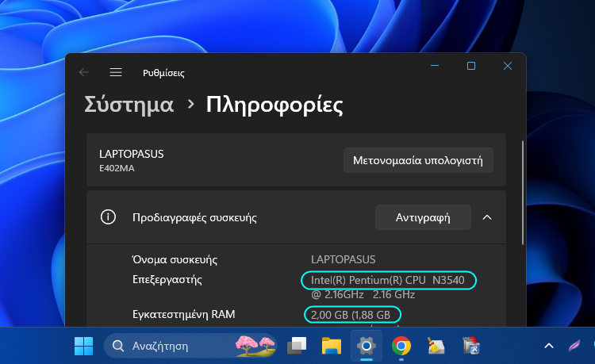The height and width of the screenshot is (364, 595).
Task: Click the cherry blossom search highlight
Action: pos(254,346)
